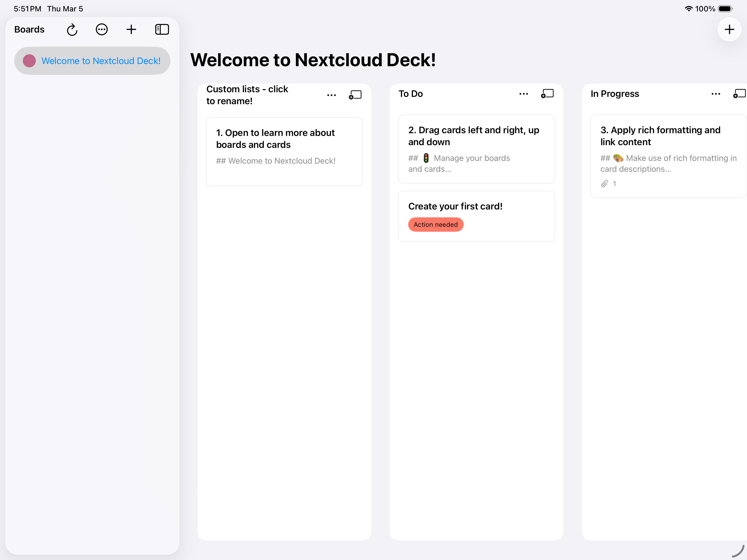Click the top-right round plus button
Viewport: 747px width, 560px height.
point(729,30)
